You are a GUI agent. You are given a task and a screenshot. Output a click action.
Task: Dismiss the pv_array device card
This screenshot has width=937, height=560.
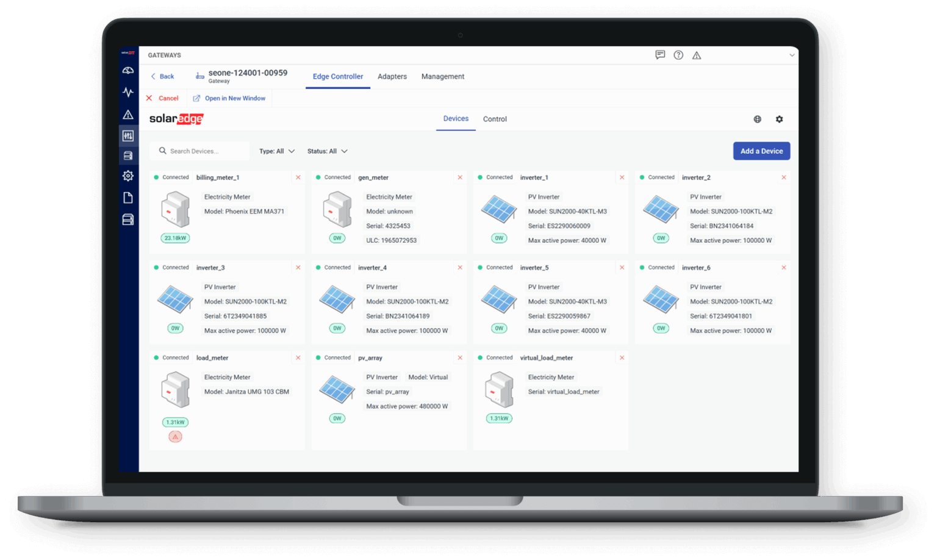tap(460, 357)
